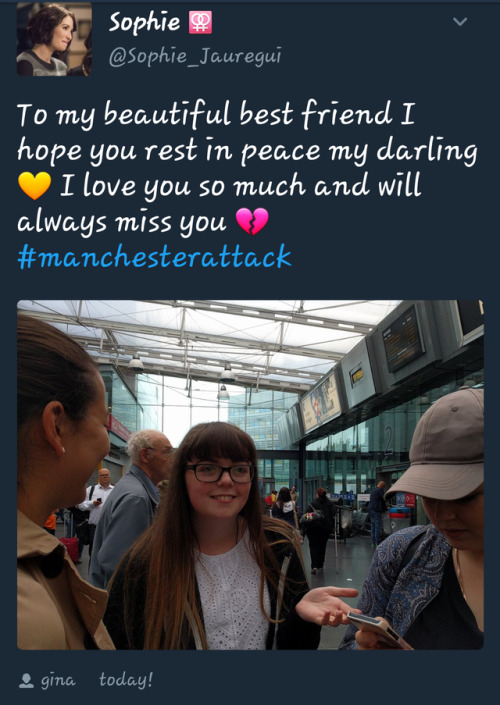500x705 pixels.
Task: Open tagged user gina
Action: pos(58,681)
